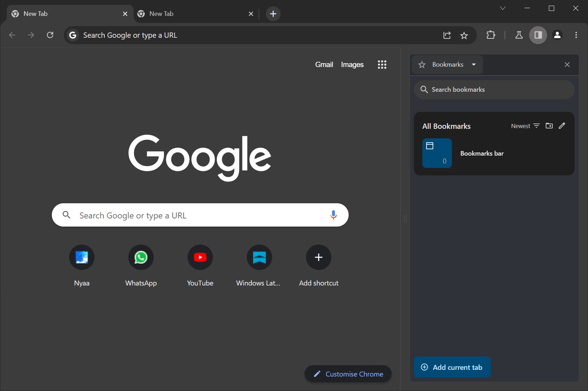Image resolution: width=588 pixels, height=391 pixels.
Task: Open the Extensions puzzle icon
Action: pos(491,35)
